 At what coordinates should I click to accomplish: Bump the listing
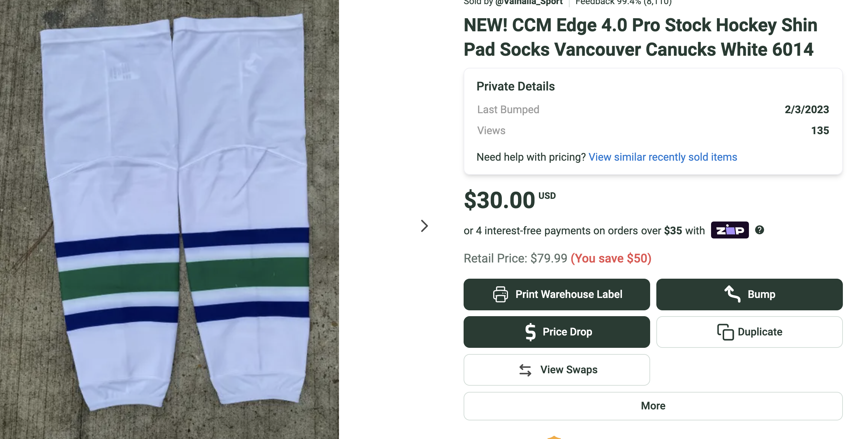[x=749, y=295]
